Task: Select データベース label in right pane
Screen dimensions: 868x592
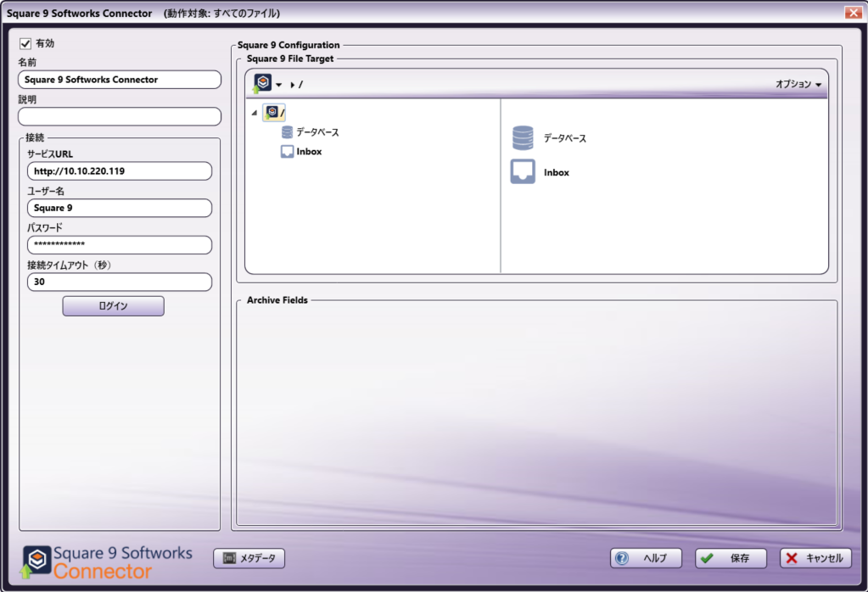Action: point(564,138)
